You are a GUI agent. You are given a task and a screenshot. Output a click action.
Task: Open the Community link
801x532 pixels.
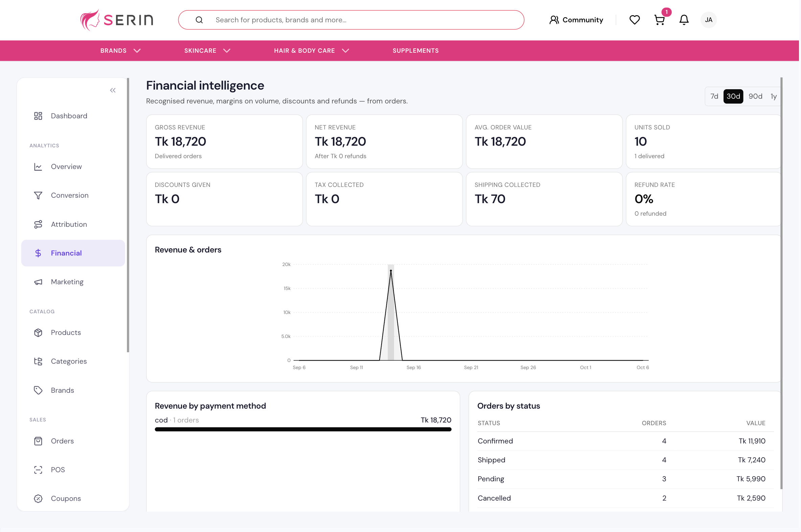(x=576, y=20)
